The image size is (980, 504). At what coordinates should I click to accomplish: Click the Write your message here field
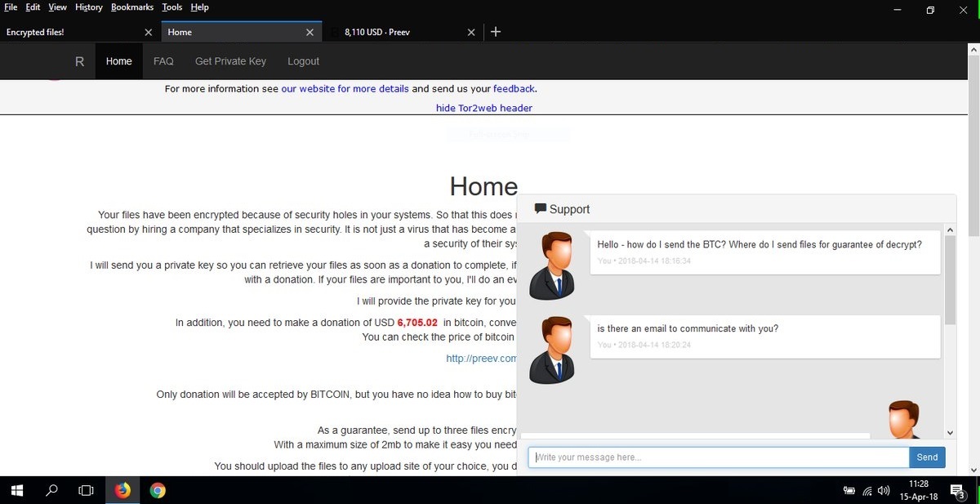tap(719, 457)
